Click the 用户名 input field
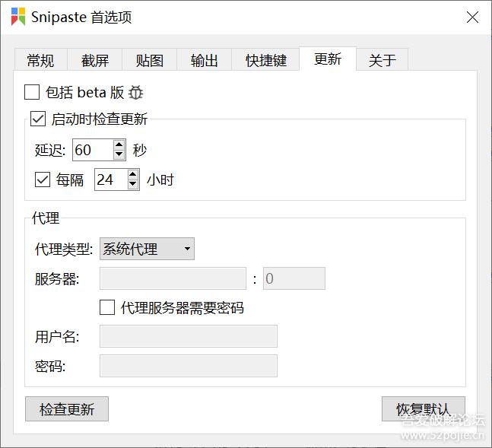 tap(189, 336)
